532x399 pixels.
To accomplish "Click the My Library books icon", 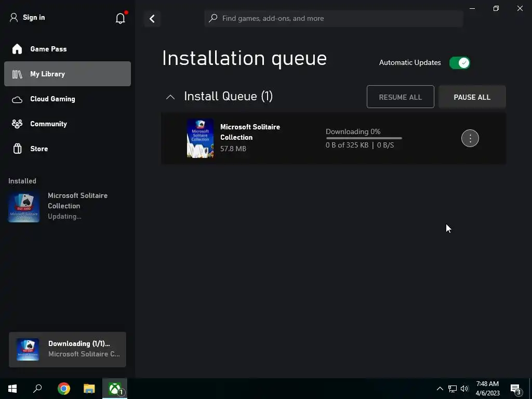I will (x=17, y=74).
